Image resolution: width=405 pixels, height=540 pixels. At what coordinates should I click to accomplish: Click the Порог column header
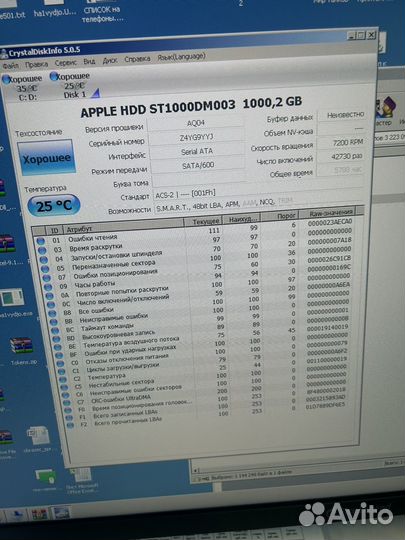tap(280, 216)
